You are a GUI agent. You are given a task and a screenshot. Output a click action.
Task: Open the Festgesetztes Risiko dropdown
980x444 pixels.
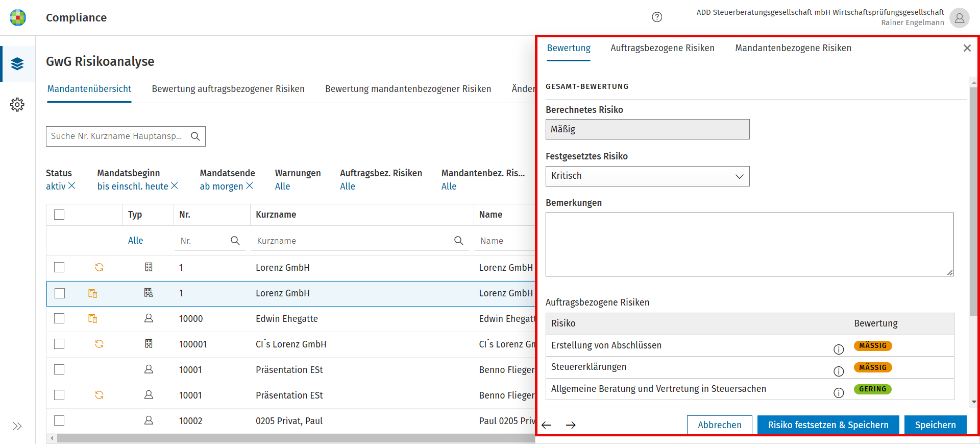(x=647, y=176)
